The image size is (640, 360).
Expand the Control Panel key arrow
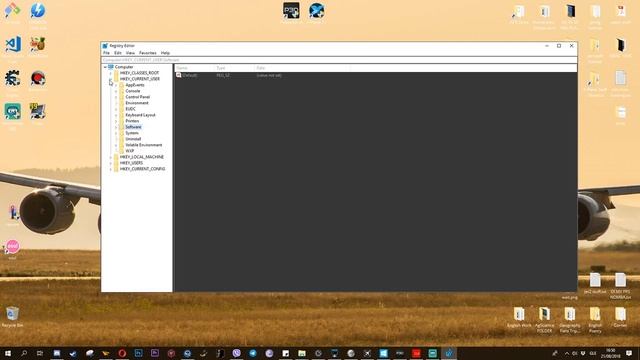pyautogui.click(x=116, y=97)
